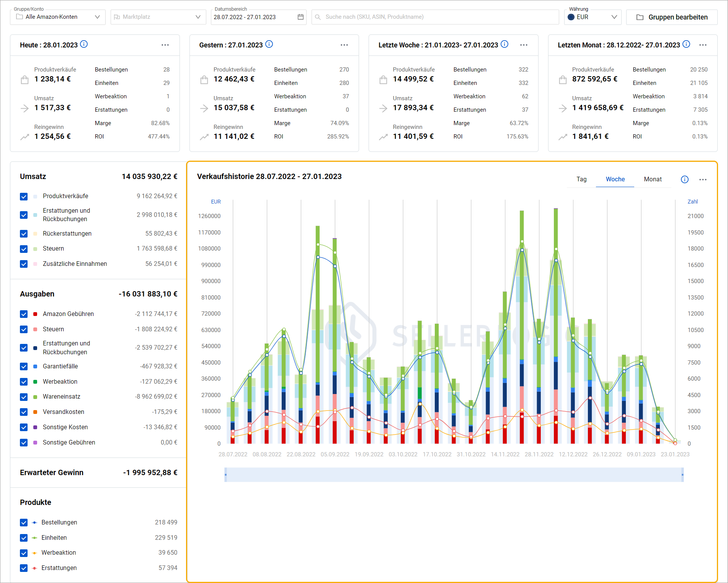Uncheck the Erstattungen series checkbox under Produkte

coord(24,568)
